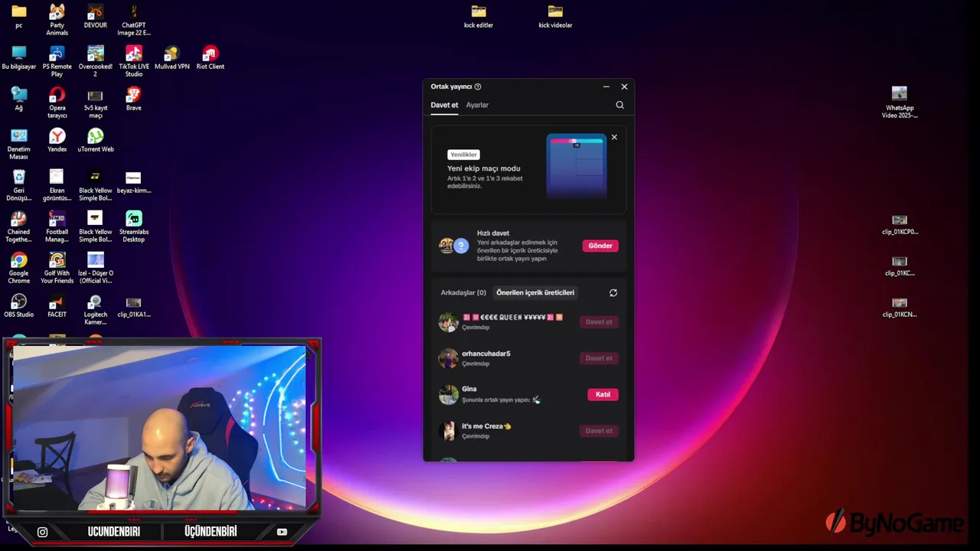Click the YouTube icon in webcam overlay
This screenshot has height=551, width=980.
pos(282,532)
